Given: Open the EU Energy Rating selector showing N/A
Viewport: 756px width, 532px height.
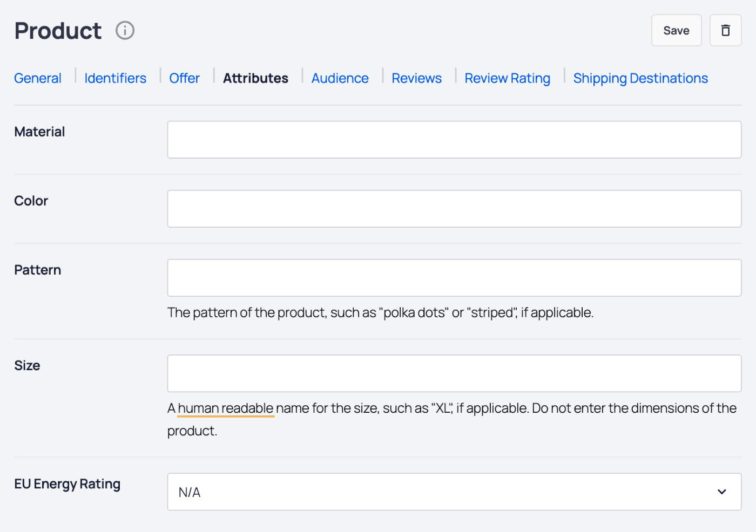Looking at the screenshot, I should click(454, 492).
